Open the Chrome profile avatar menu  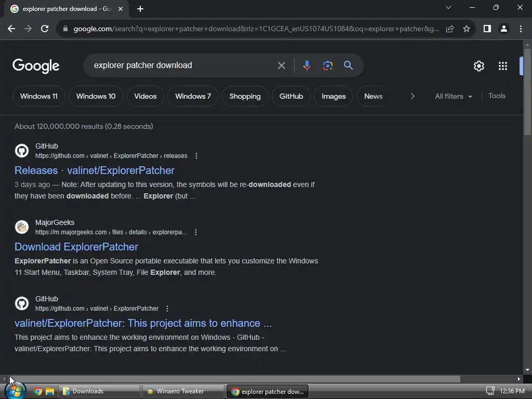504,29
